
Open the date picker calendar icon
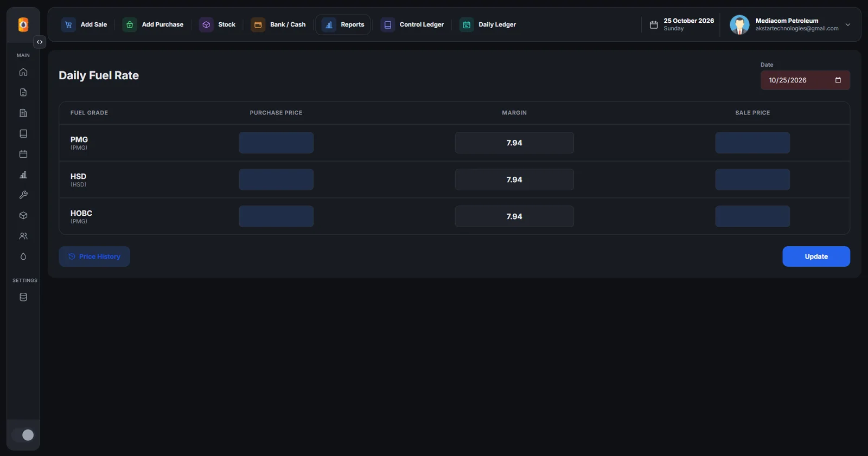pos(838,80)
